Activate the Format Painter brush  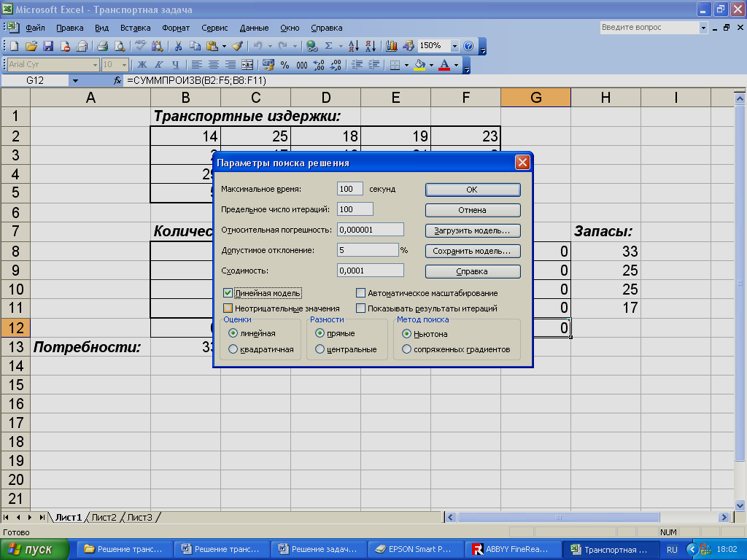[237, 46]
